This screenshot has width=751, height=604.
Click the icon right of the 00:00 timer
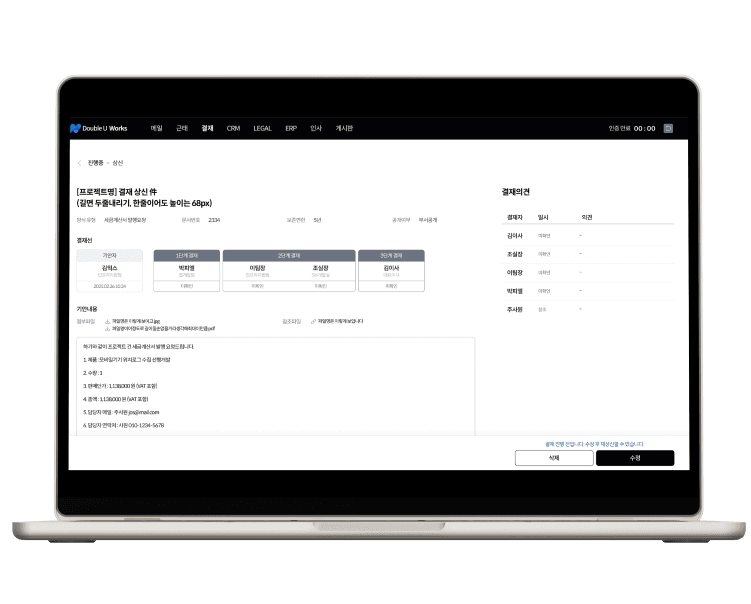668,128
